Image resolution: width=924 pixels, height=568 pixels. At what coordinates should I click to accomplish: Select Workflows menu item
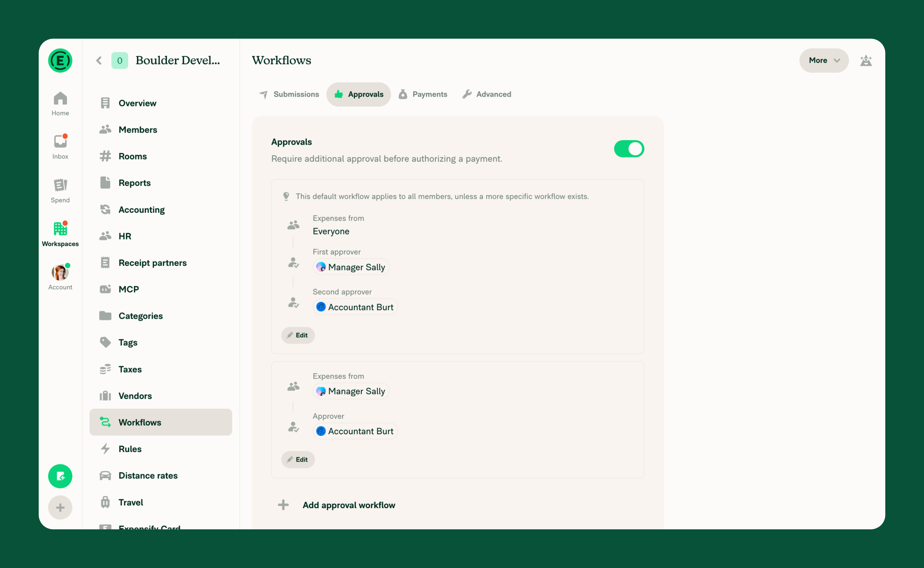coord(161,422)
